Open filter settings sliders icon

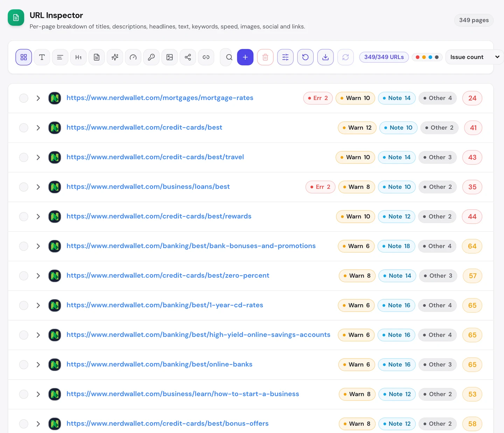click(x=286, y=57)
